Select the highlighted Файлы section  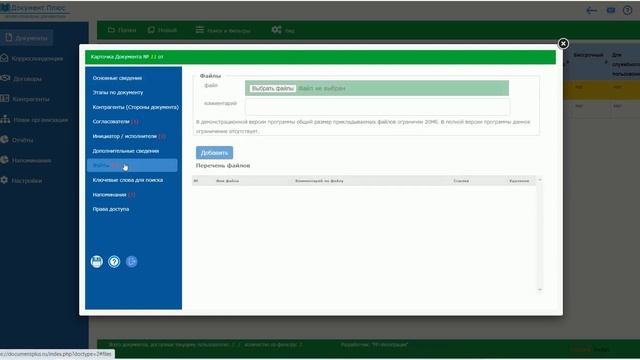pyautogui.click(x=132, y=165)
